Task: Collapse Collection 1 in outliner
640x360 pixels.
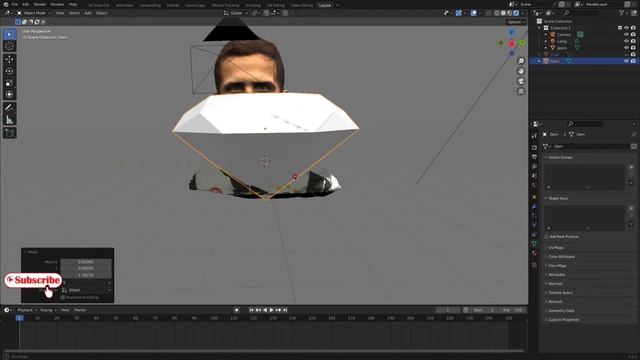Action: coord(540,28)
